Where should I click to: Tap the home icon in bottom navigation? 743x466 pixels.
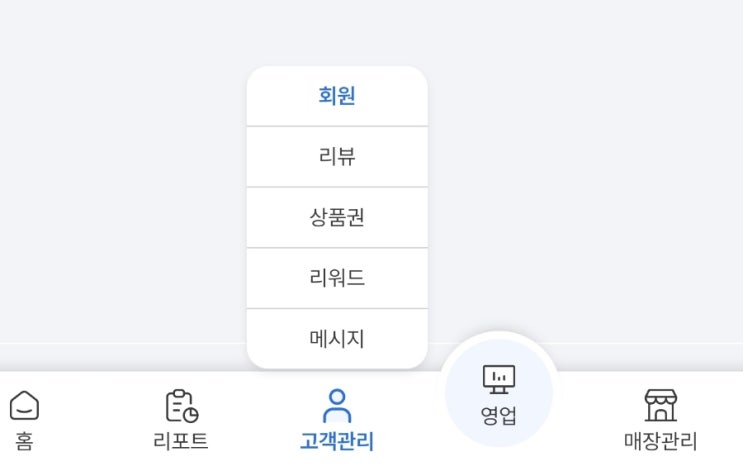click(24, 405)
